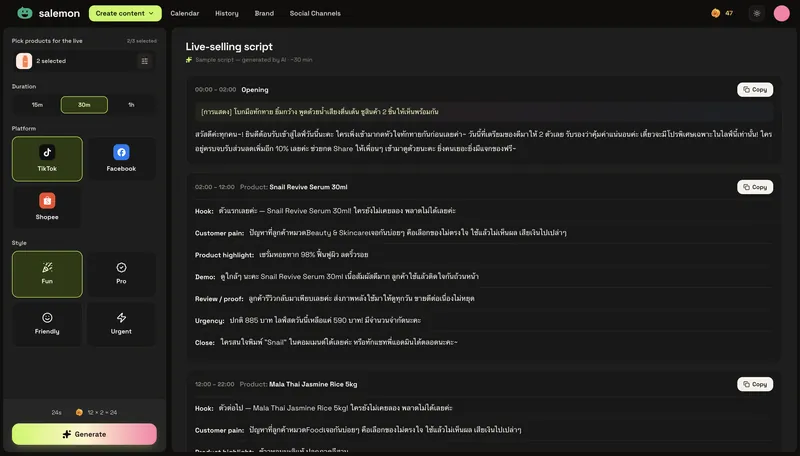
Task: Select the Pro style card
Action: (x=121, y=274)
